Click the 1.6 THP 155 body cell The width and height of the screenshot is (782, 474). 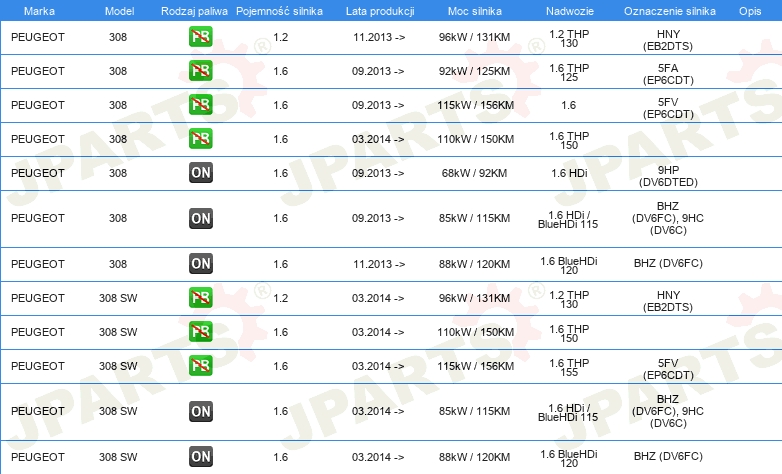569,367
